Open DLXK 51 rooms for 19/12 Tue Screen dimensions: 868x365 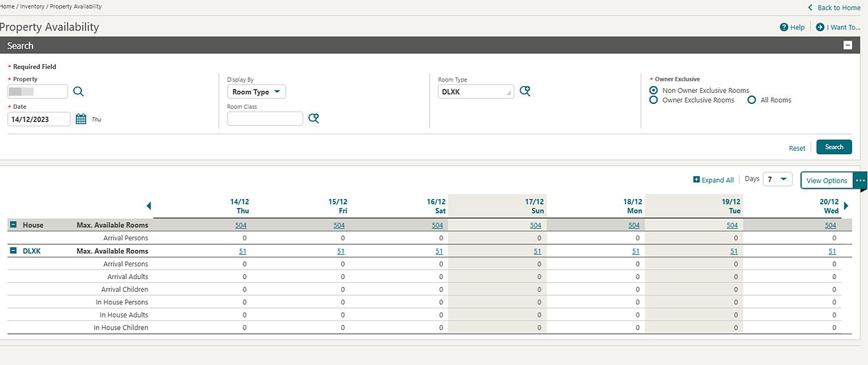coord(734,251)
